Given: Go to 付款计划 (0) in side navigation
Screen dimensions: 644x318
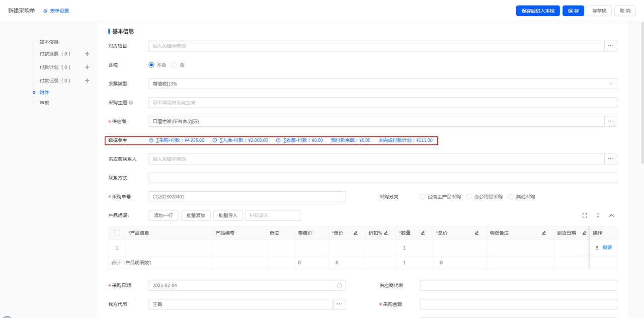Looking at the screenshot, I should click(x=55, y=67).
